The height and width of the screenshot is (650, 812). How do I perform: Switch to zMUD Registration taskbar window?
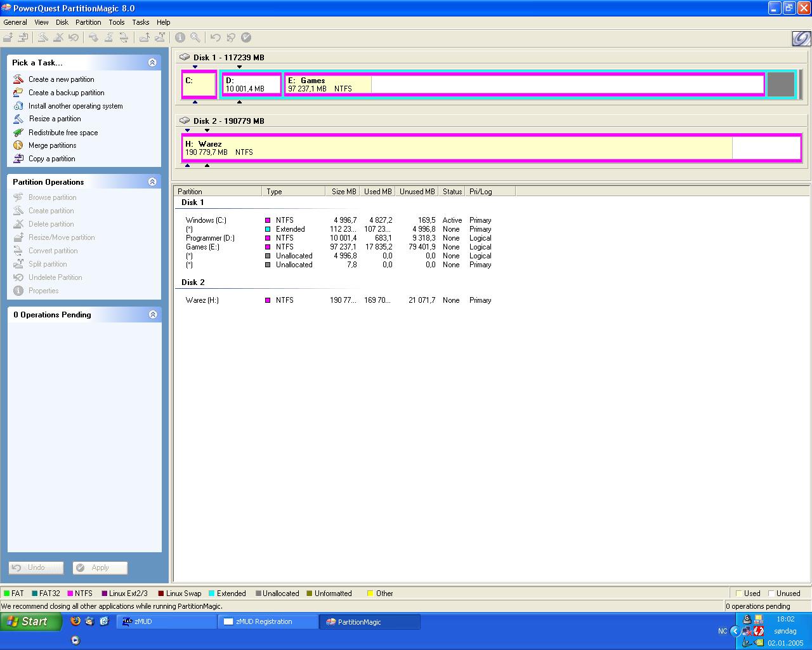click(268, 621)
